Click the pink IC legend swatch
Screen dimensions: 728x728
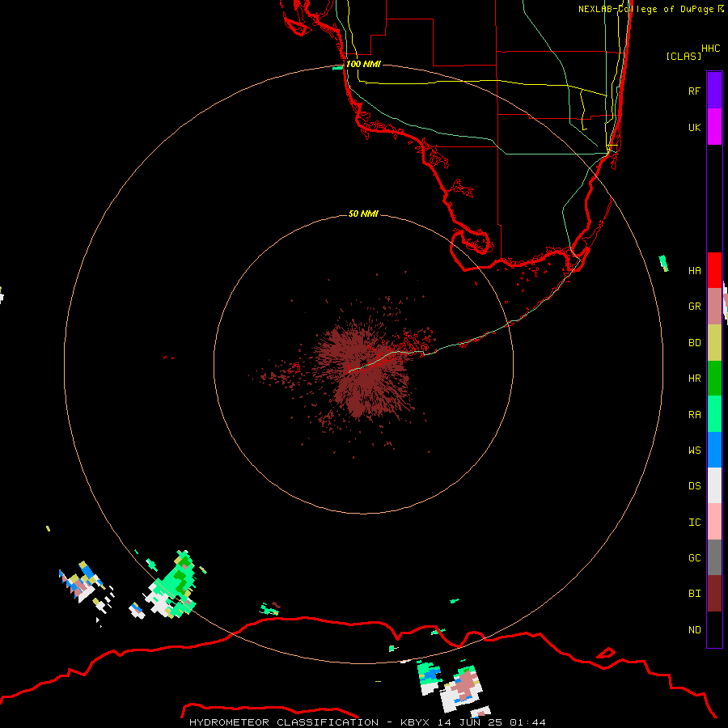click(714, 522)
